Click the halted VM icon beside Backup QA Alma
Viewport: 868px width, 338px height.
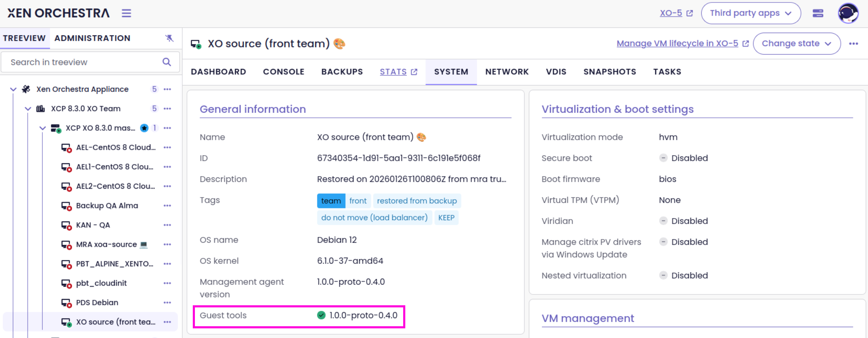tap(66, 206)
